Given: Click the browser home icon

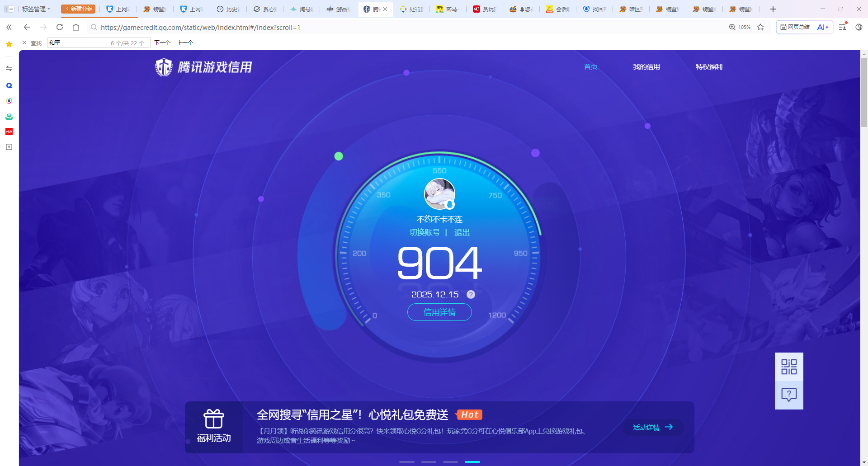Looking at the screenshot, I should pos(75,27).
